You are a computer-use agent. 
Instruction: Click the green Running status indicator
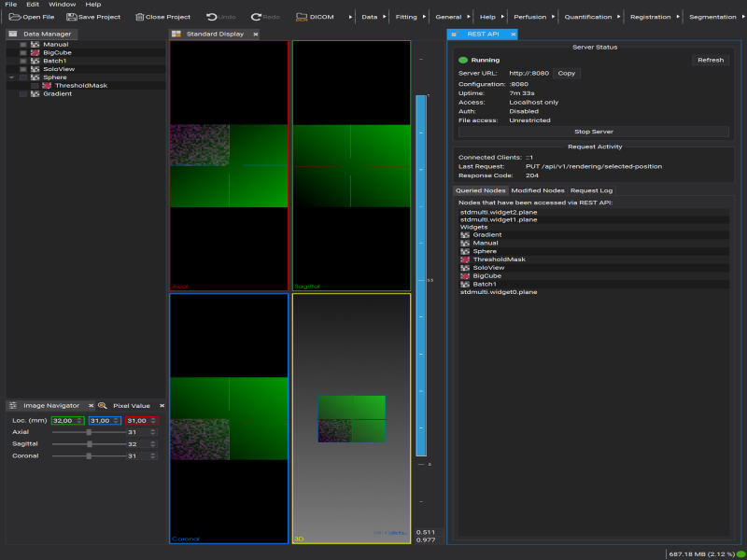(x=462, y=60)
